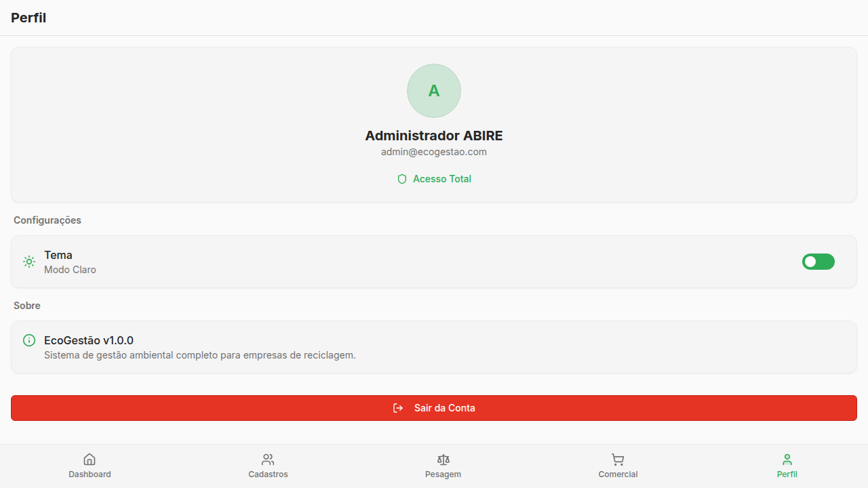Click the round avatar with letter A
This screenshot has height=488, width=868.
click(x=434, y=91)
